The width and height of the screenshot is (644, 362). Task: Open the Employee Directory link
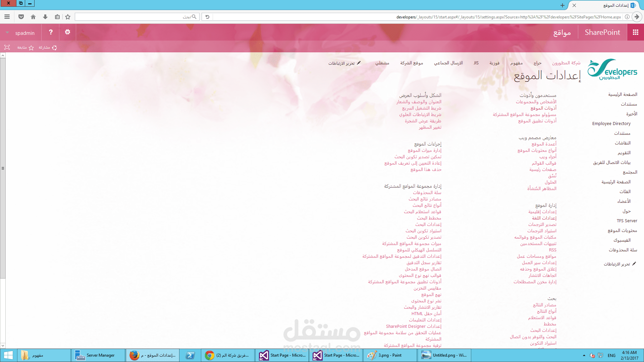(x=611, y=124)
